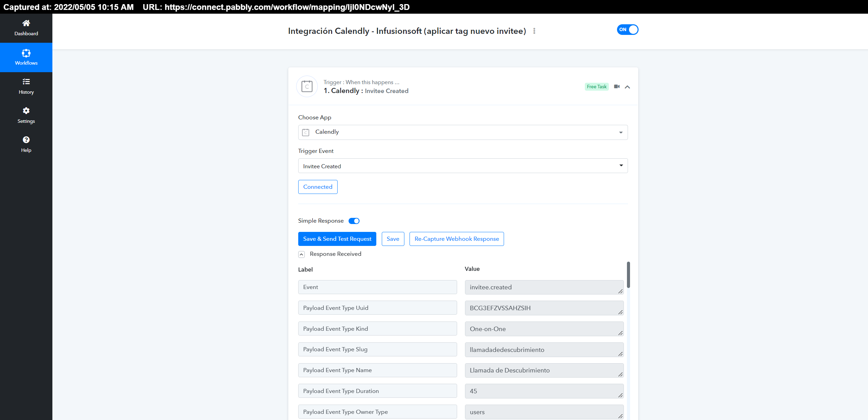Viewport: 868px width, 420px height.
Task: Click the step title 'Calendly : Invitee Created'
Action: (x=366, y=91)
